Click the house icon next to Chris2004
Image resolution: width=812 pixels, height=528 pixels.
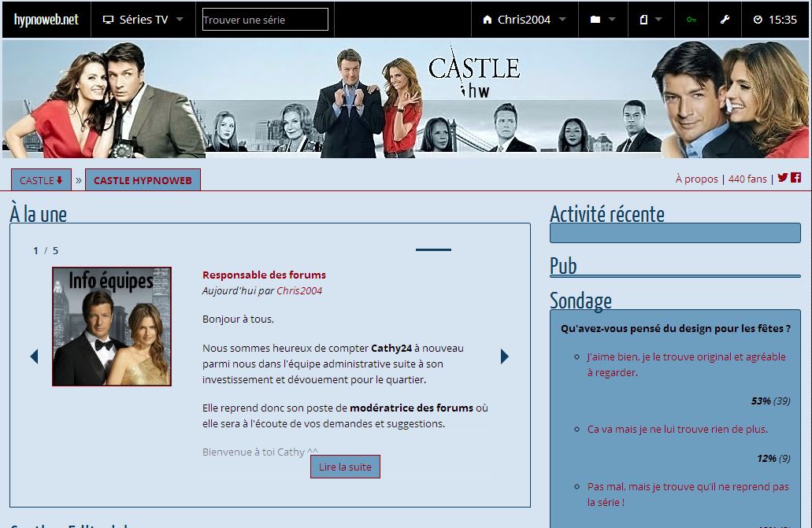487,20
